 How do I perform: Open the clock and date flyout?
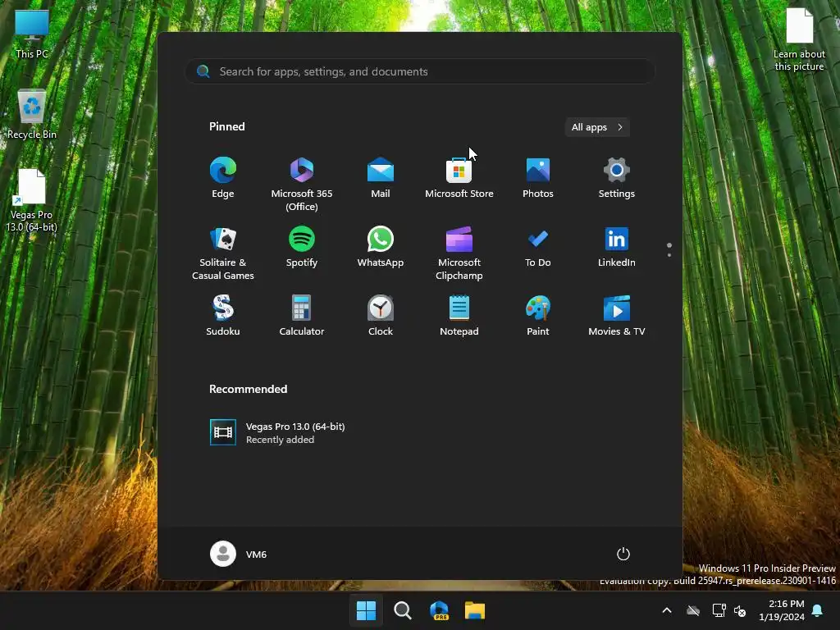[782, 610]
